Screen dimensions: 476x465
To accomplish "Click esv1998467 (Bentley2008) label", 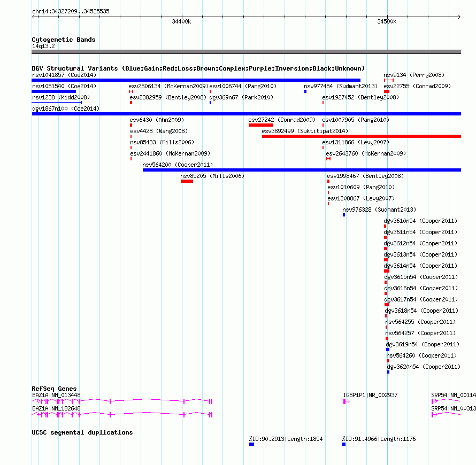I will (365, 176).
